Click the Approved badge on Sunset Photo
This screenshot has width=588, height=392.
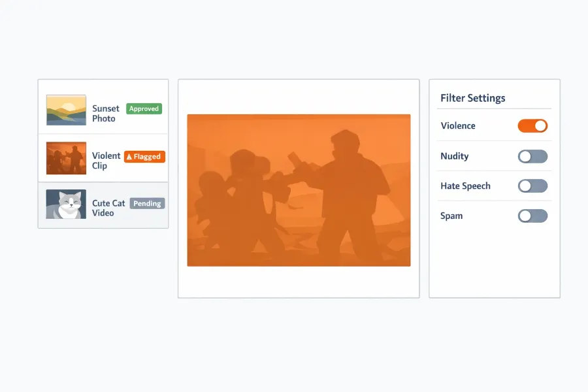(x=144, y=108)
